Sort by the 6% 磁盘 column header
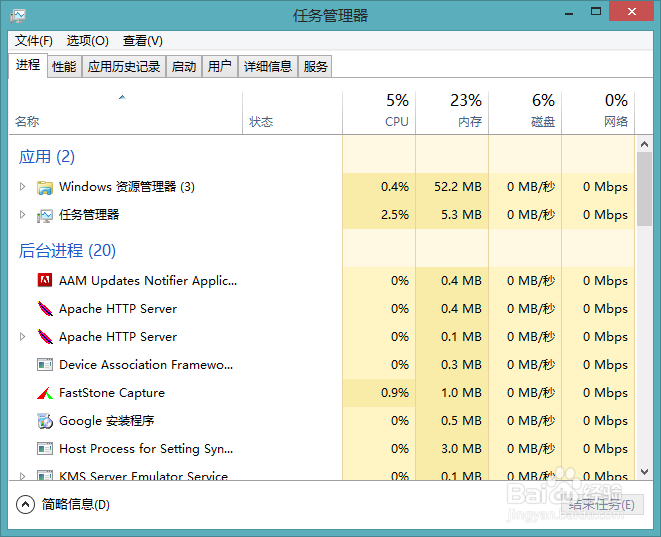 (525, 113)
